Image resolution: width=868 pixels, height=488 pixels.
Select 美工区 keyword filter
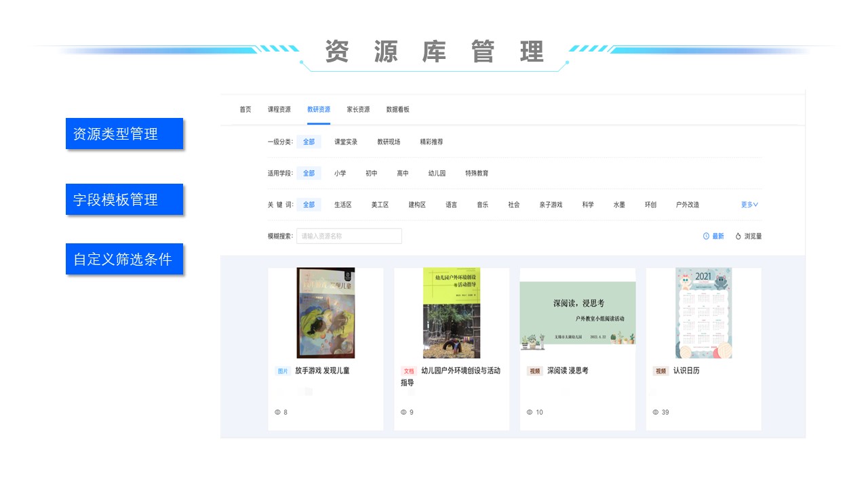[x=380, y=204]
